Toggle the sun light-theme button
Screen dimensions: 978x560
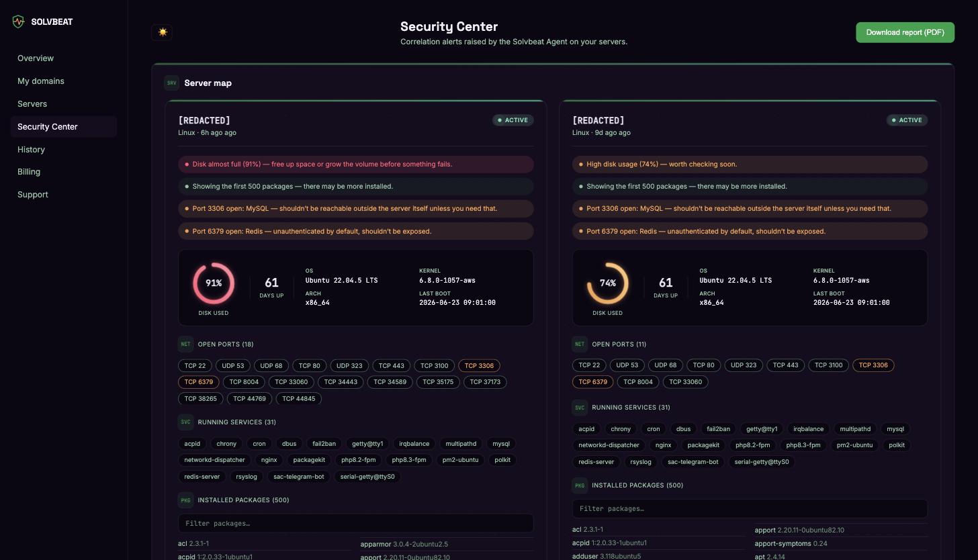tap(162, 32)
